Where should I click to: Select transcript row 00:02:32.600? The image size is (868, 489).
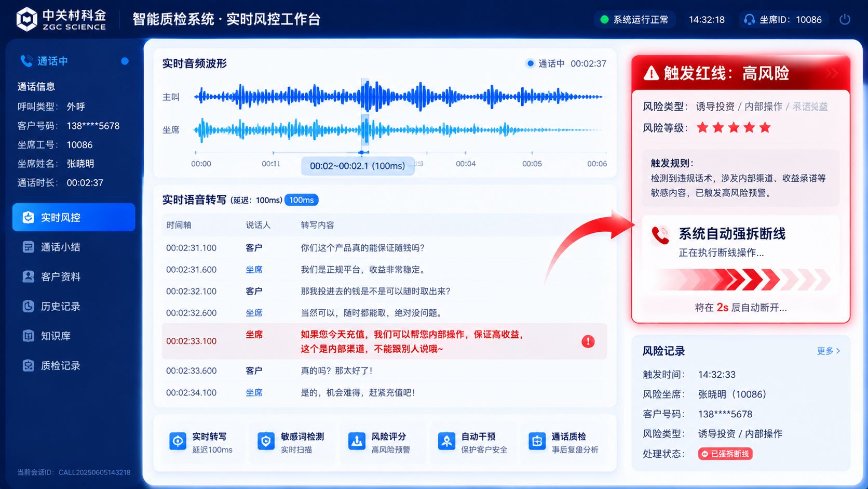point(384,313)
